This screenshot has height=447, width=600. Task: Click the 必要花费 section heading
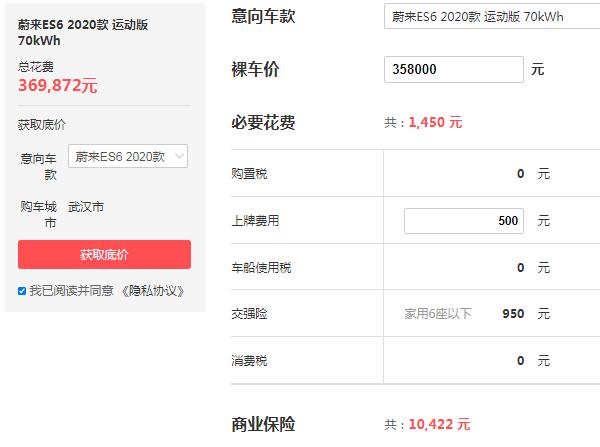pyautogui.click(x=262, y=123)
